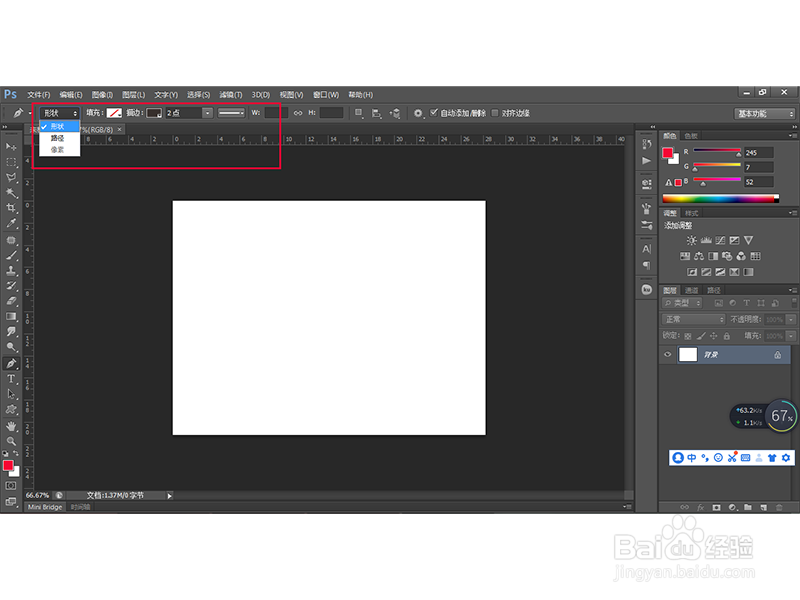
Task: Select the Clone Stamp tool
Action: point(11,271)
